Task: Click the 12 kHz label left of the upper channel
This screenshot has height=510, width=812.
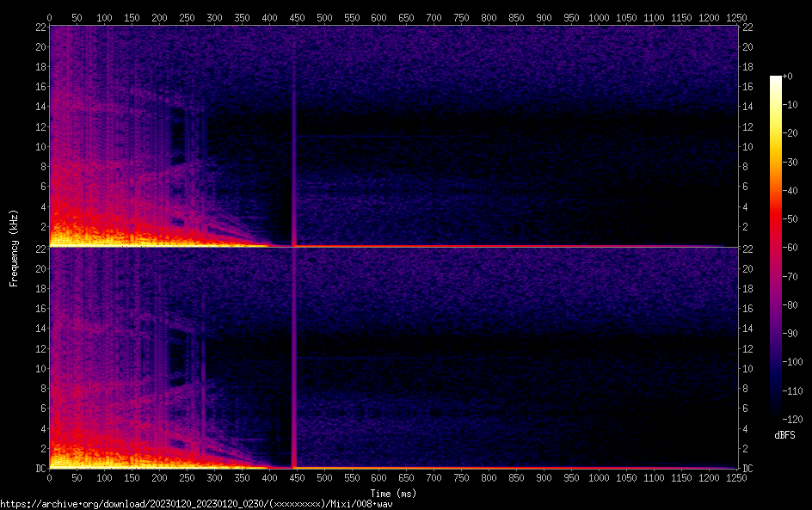Action: click(x=39, y=126)
